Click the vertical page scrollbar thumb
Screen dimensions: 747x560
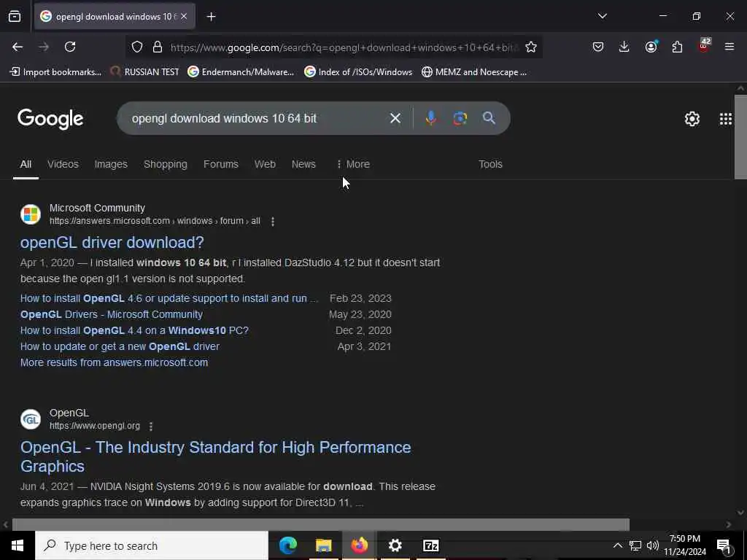(740, 136)
